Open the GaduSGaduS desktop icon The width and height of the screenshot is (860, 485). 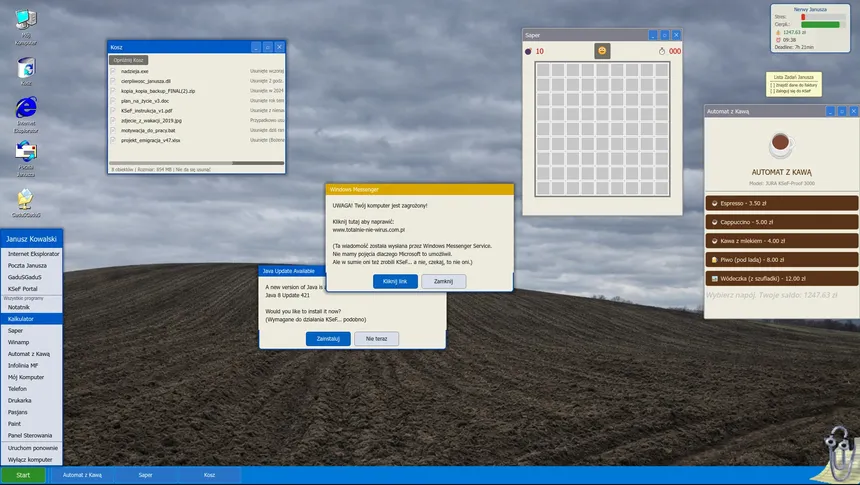click(x=25, y=198)
